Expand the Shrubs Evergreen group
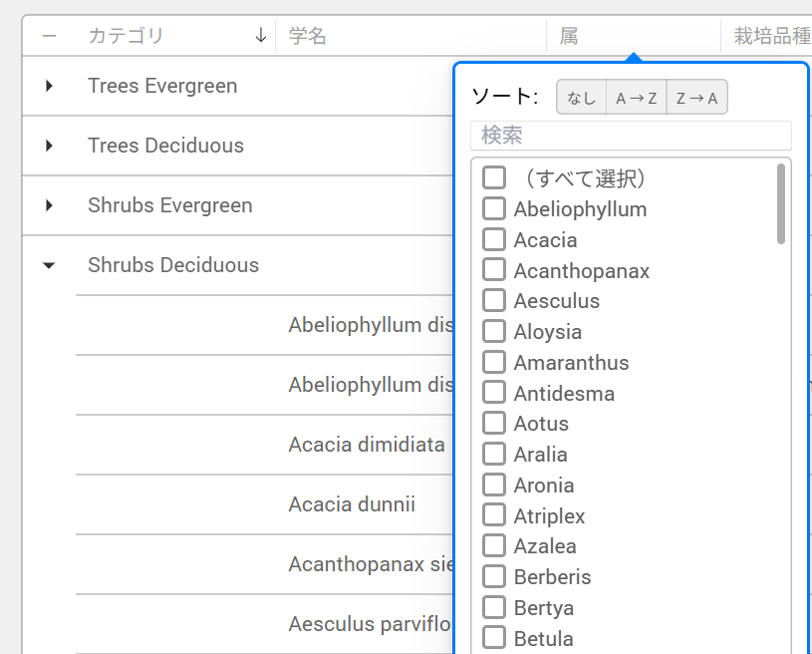The image size is (812, 654). (x=49, y=205)
